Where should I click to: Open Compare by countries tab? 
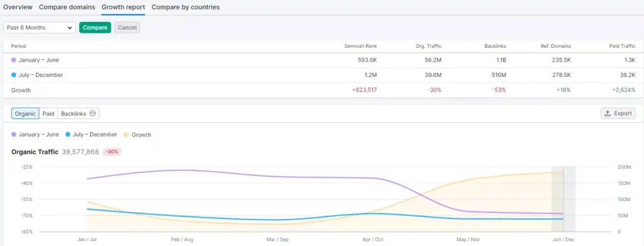tap(186, 7)
